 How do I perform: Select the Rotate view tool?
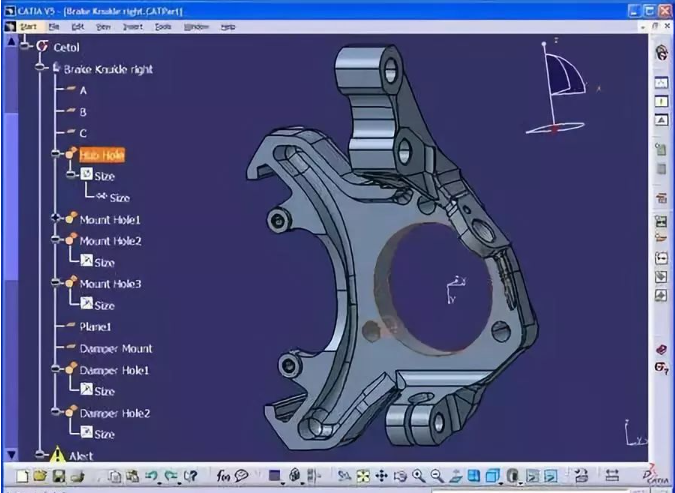tap(400, 476)
